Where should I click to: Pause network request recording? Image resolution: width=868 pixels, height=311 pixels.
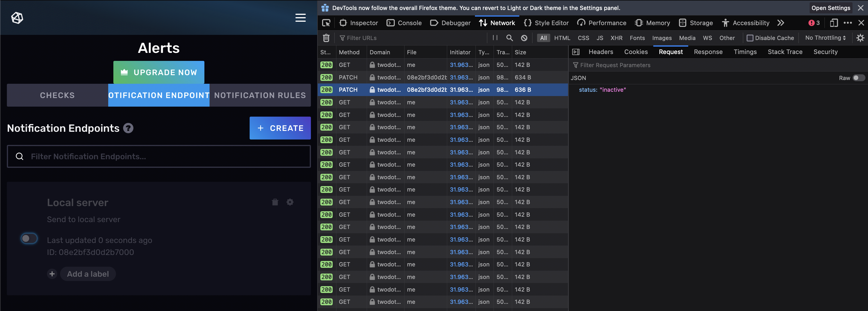494,38
